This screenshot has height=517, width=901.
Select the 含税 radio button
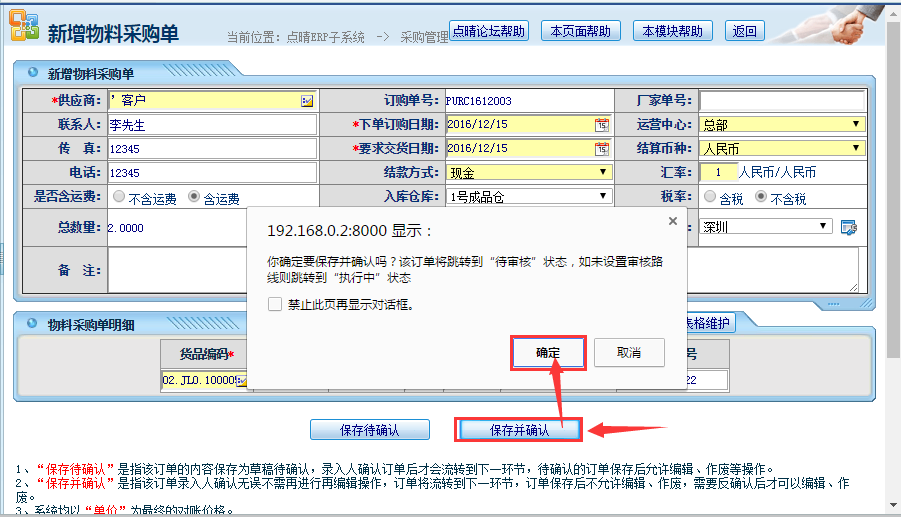point(710,198)
